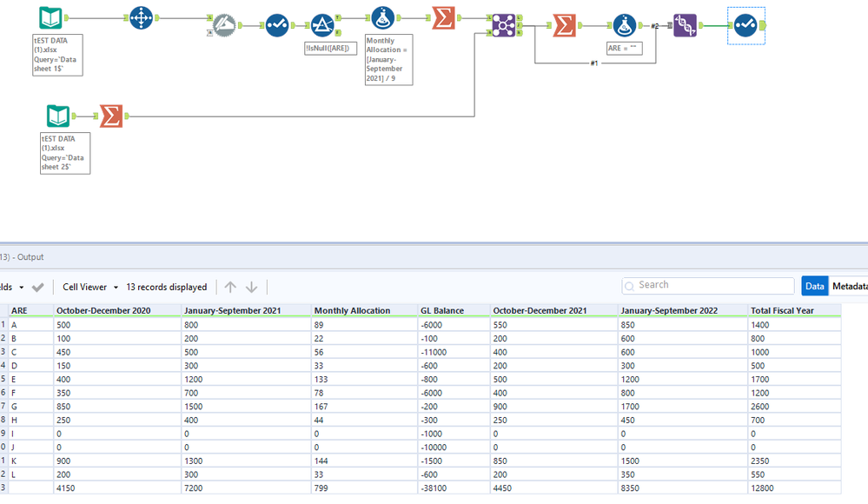Select the GL Balance cell -11000
The image size is (868, 504).
coord(454,352)
